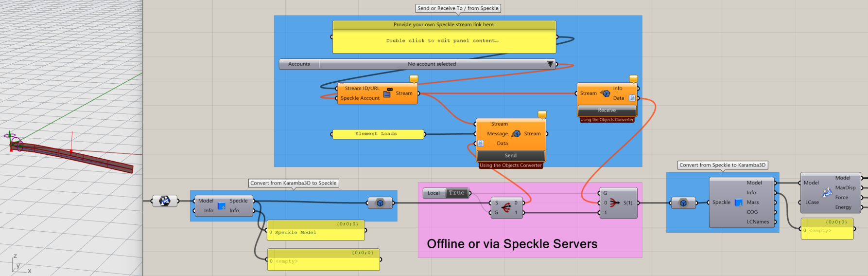Click the Speckle Send component cube icon

[516, 134]
